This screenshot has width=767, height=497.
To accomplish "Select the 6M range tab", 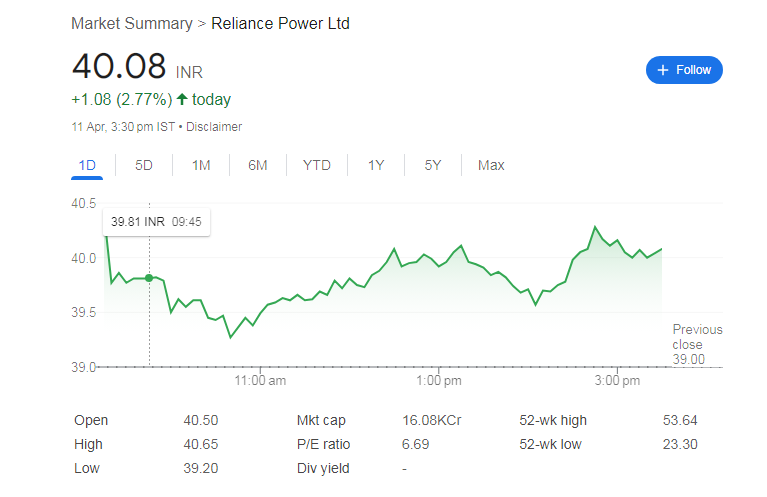I will coord(258,165).
